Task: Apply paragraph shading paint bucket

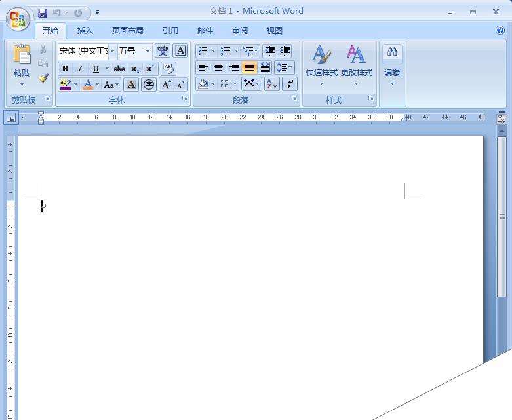Action: point(203,84)
